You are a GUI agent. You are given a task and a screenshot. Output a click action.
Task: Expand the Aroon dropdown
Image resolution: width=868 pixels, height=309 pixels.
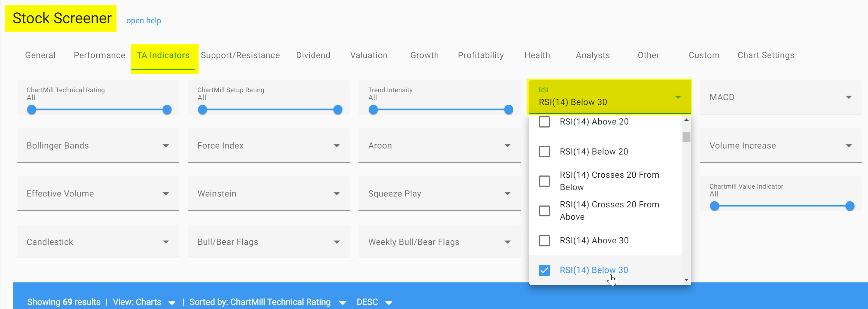(439, 145)
